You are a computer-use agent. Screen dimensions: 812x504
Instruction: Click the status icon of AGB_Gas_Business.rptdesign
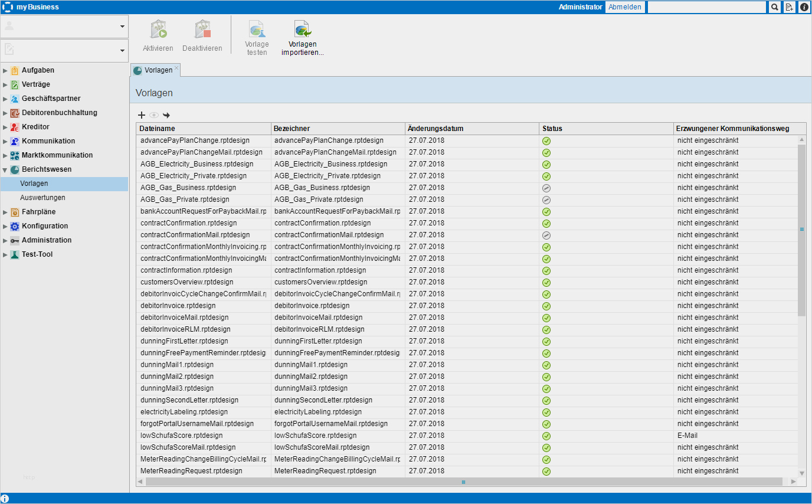[x=546, y=188]
